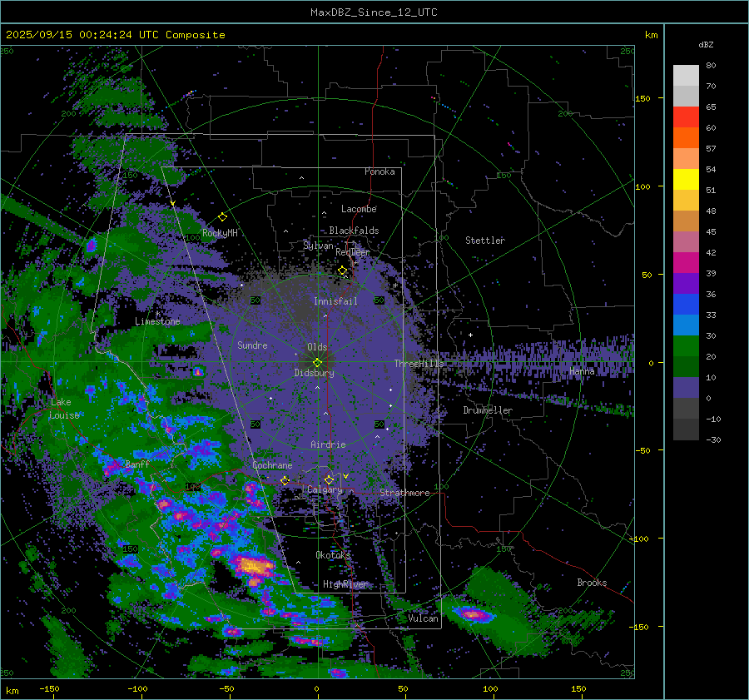The height and width of the screenshot is (700, 749).
Task: Click the Hanna label
Action: 582,371
